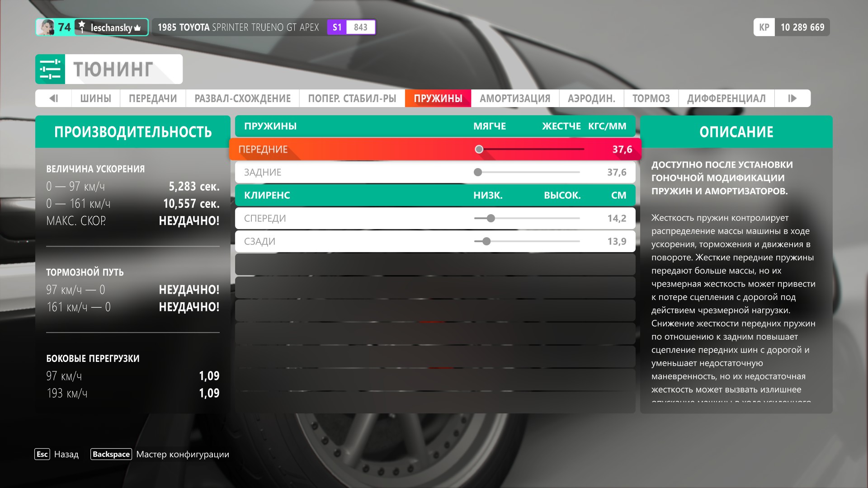Open Мастер конфигурации via Backspace button

coord(111,454)
